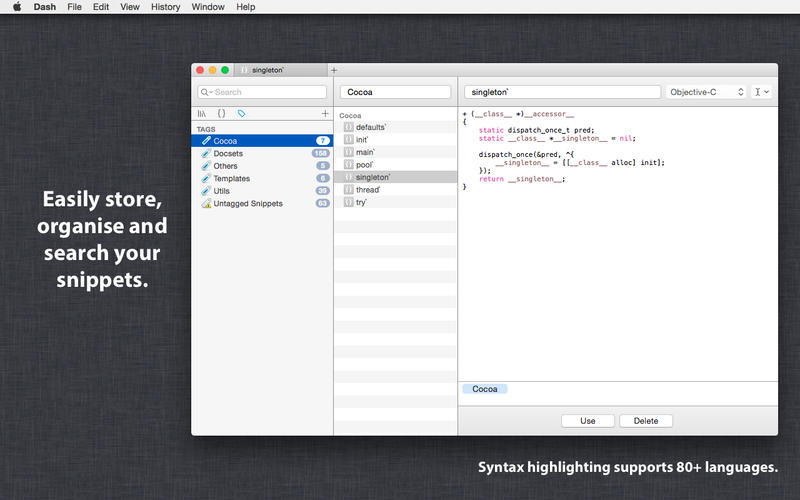Screen dimensions: 800x500
Task: Open the search field magnifier options
Action: (207, 92)
